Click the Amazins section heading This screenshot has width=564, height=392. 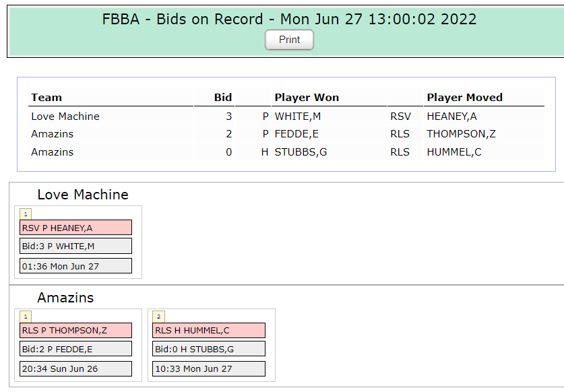pyautogui.click(x=65, y=298)
